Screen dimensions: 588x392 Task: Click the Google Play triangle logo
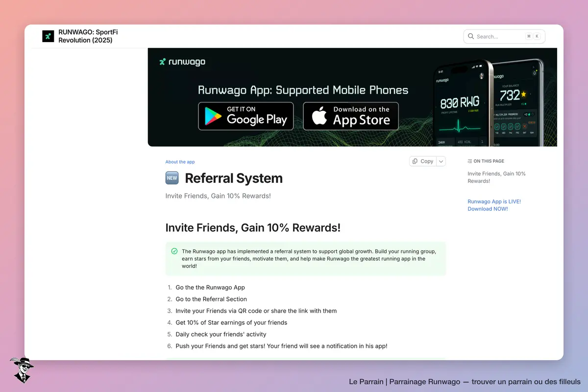coord(214,117)
